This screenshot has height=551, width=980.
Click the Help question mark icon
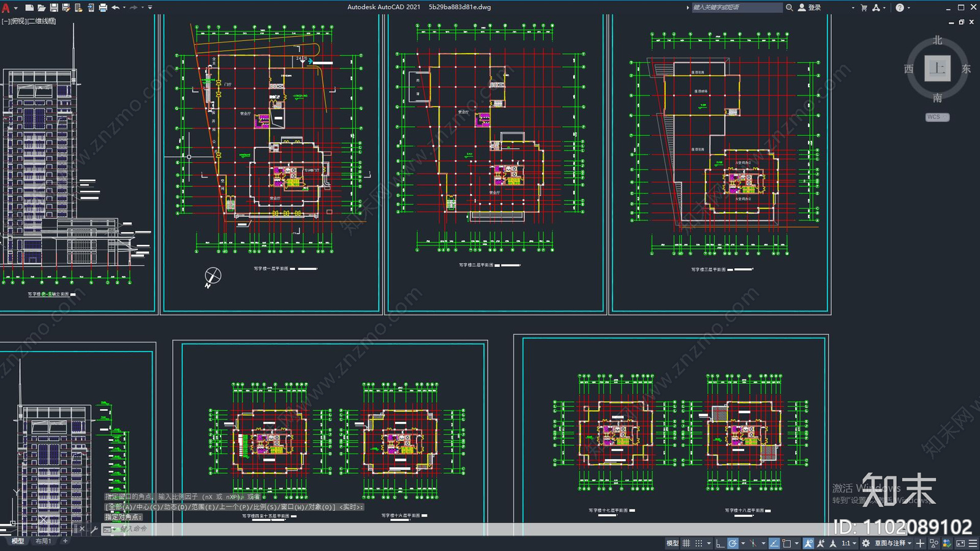(899, 7)
